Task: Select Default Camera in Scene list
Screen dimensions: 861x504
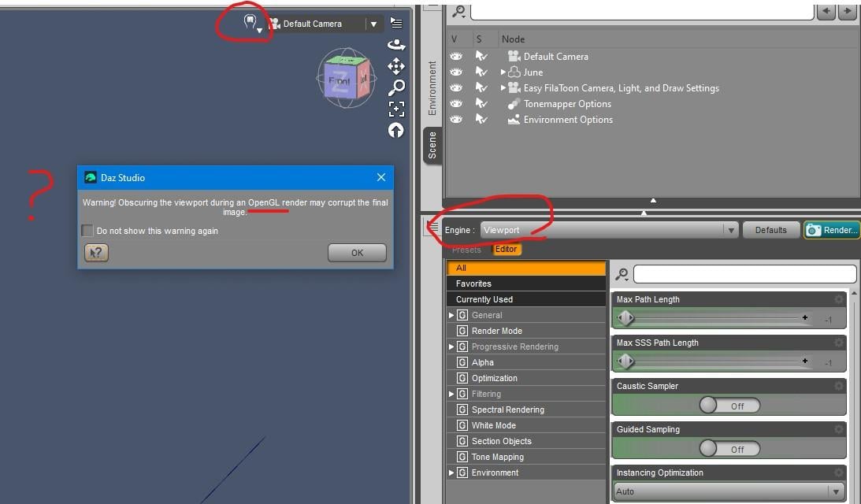Action: click(x=555, y=57)
